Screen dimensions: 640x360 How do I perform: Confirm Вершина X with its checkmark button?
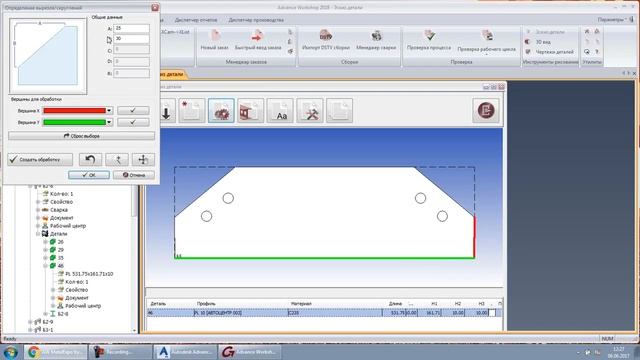tap(133, 111)
